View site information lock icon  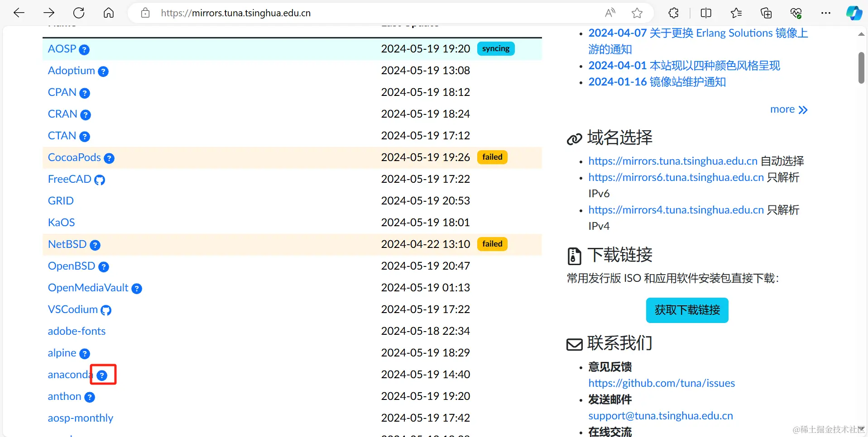(x=145, y=13)
